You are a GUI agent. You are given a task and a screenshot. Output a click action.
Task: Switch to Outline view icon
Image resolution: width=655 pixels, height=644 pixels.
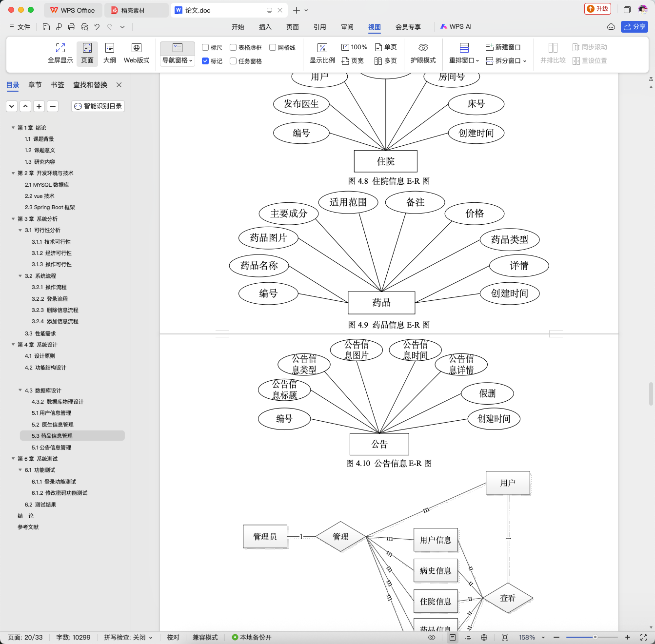click(x=110, y=48)
